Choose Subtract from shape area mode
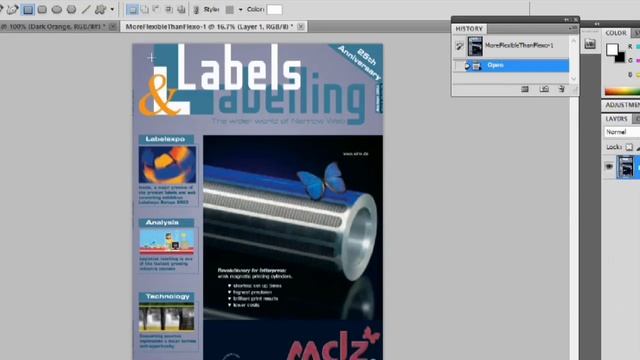The width and height of the screenshot is (640, 360). coord(156,9)
